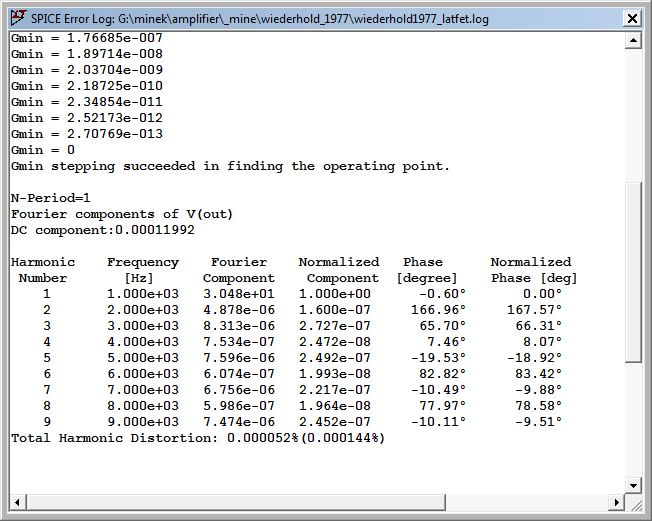Image resolution: width=652 pixels, height=521 pixels.
Task: Click the horizontal scrollbar left arrow
Action: click(x=17, y=502)
